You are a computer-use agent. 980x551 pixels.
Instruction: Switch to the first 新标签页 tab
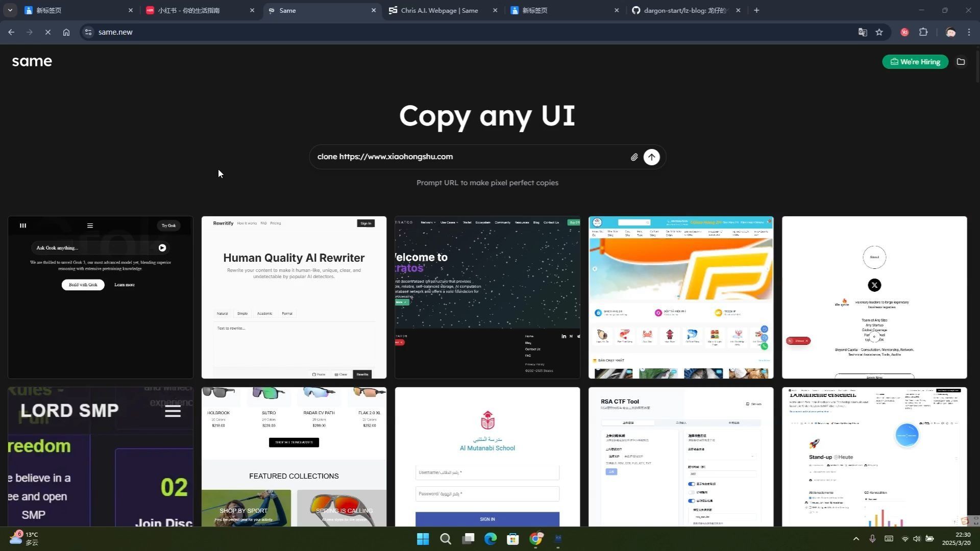coord(78,10)
